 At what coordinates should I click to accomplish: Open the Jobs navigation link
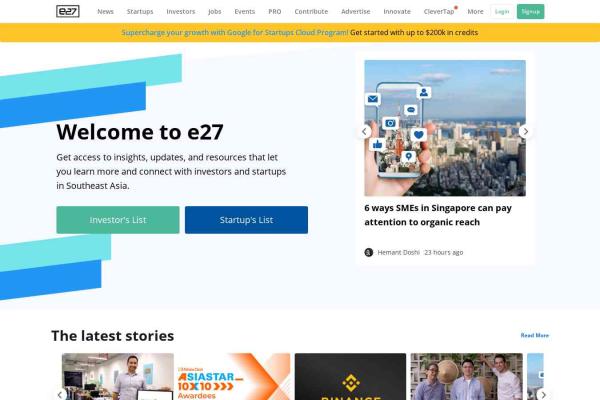pos(215,11)
